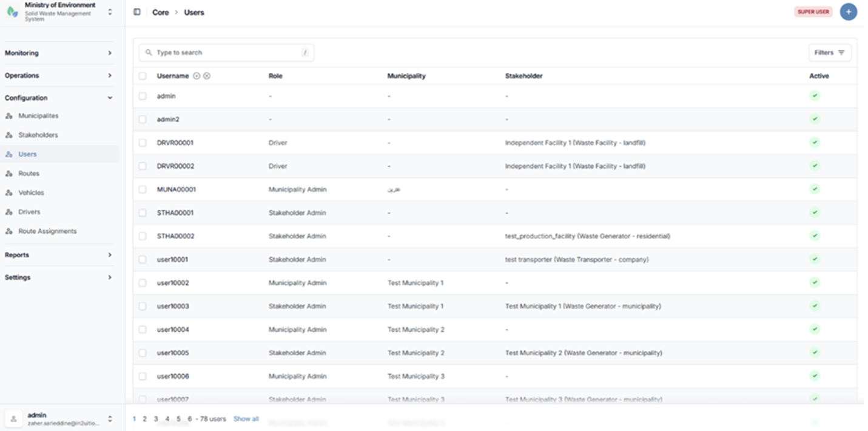868x431 pixels.
Task: Select the checkbox for STHA00001 row
Action: (143, 212)
